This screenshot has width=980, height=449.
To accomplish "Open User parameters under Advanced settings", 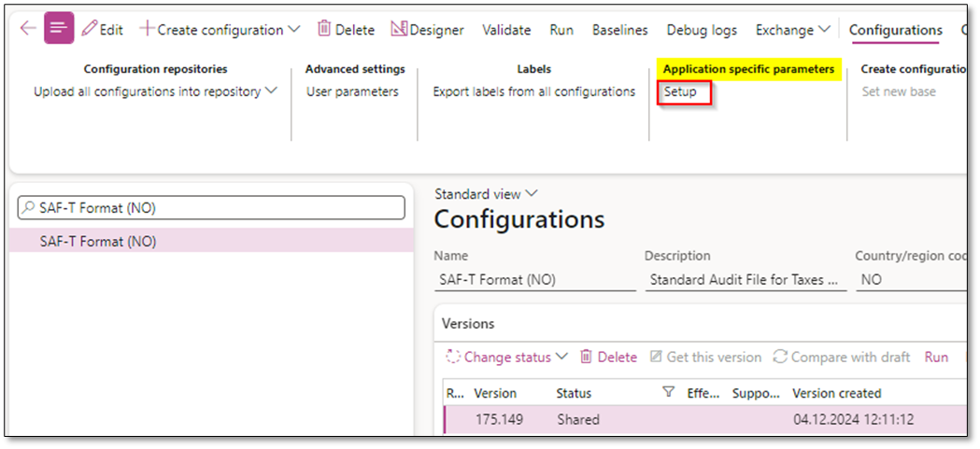I will click(x=352, y=91).
